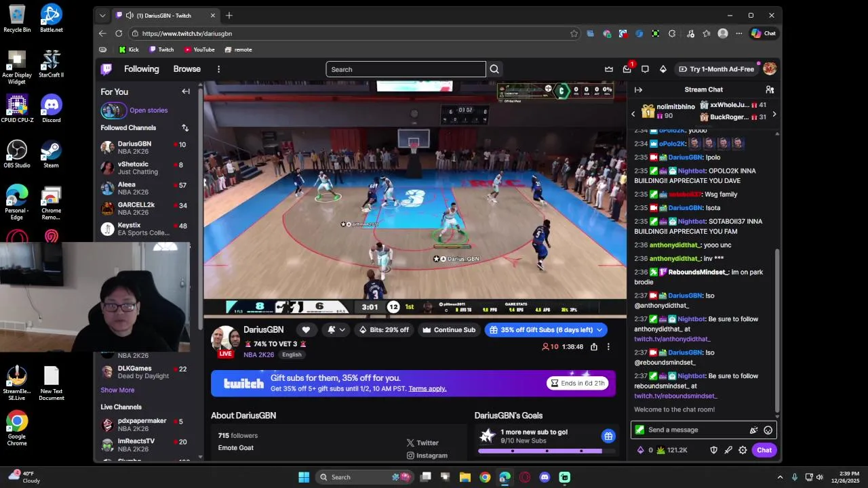Open the Instagram social link

coord(427,455)
